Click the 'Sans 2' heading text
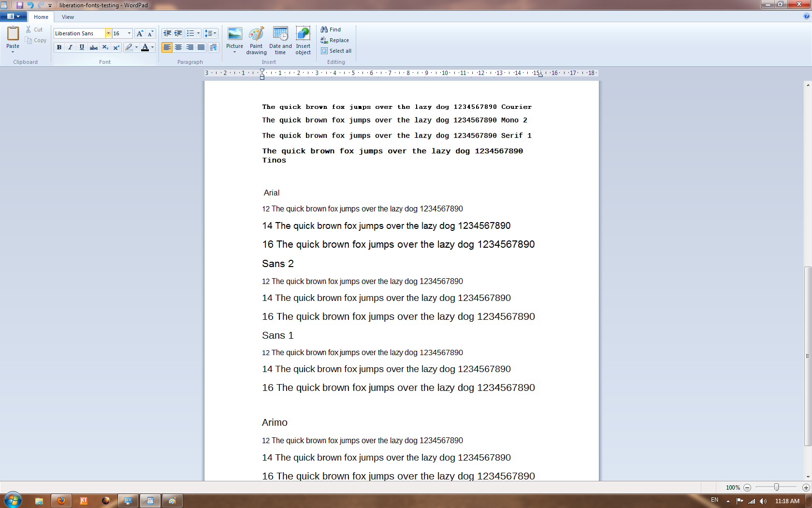812x508 pixels. point(278,264)
